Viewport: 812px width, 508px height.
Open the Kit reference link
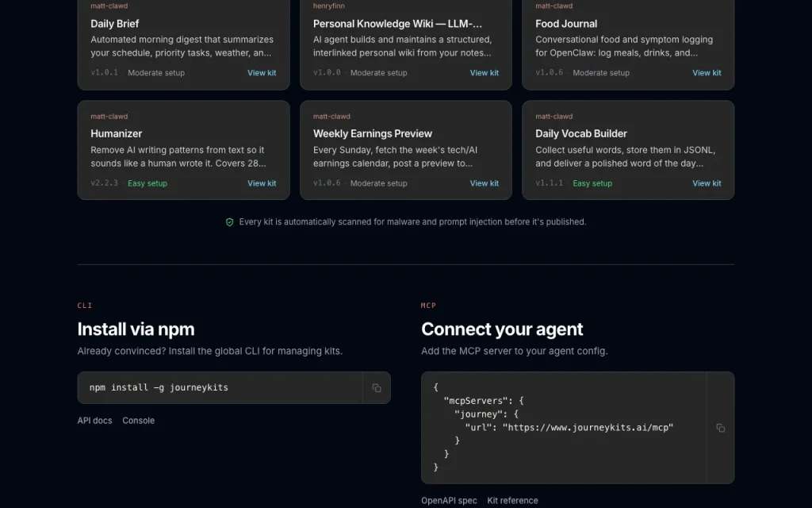click(512, 500)
